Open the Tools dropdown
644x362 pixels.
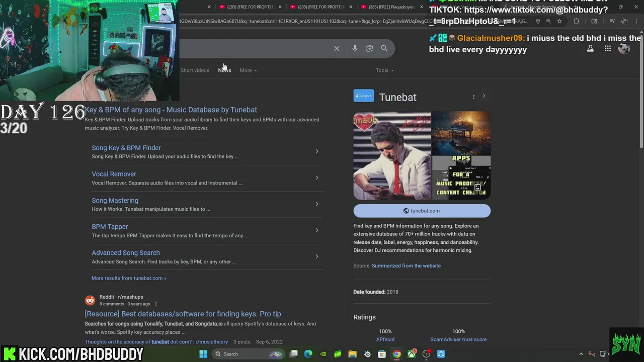point(384,70)
